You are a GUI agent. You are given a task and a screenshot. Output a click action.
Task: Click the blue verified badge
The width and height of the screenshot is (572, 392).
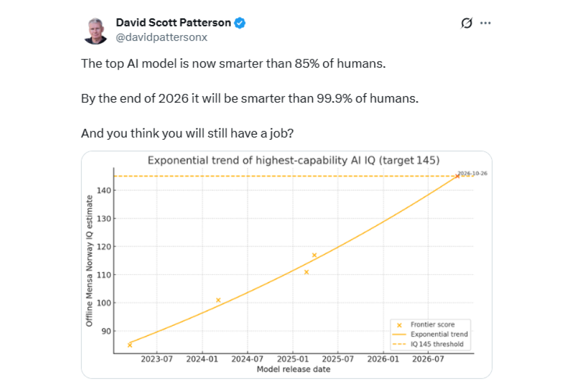coord(240,23)
